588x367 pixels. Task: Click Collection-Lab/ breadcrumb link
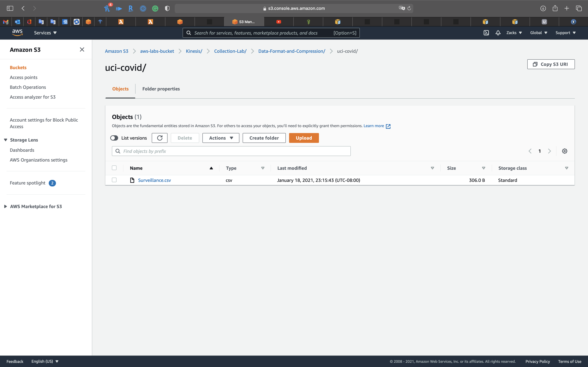230,51
